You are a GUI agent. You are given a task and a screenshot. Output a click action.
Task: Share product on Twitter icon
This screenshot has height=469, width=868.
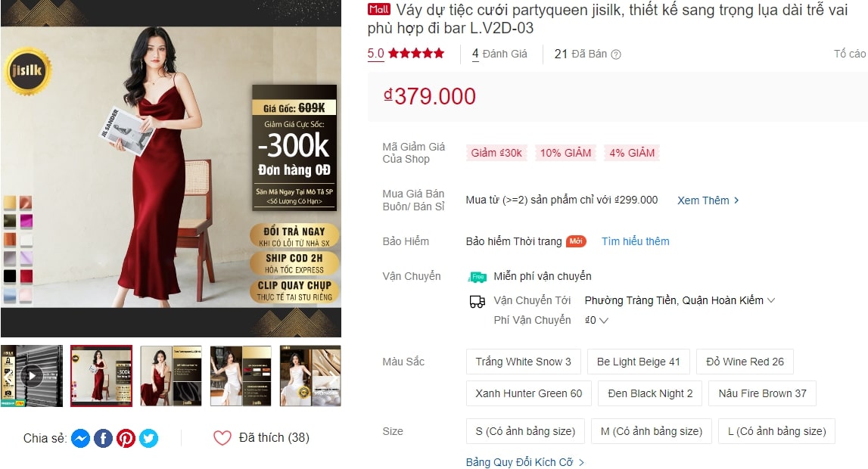[148, 438]
